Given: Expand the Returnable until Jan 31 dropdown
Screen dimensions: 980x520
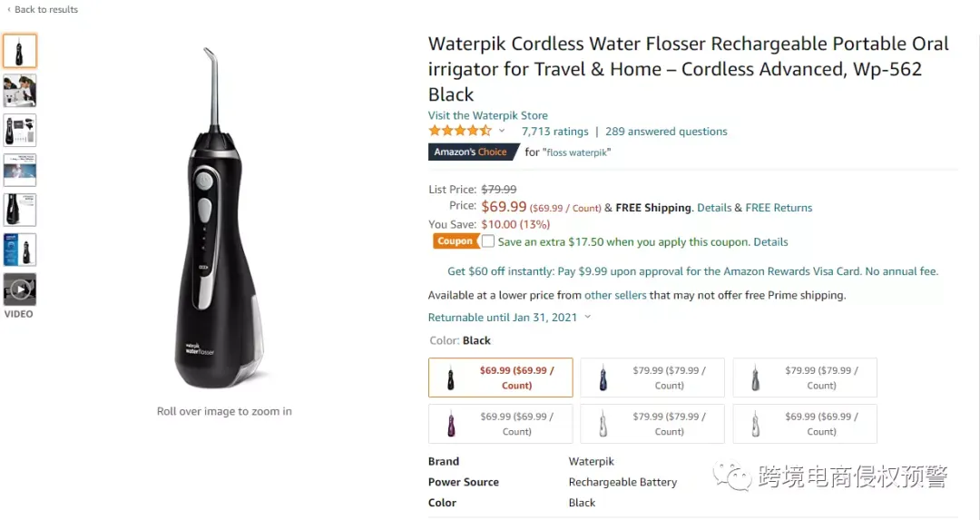Looking at the screenshot, I should [587, 318].
